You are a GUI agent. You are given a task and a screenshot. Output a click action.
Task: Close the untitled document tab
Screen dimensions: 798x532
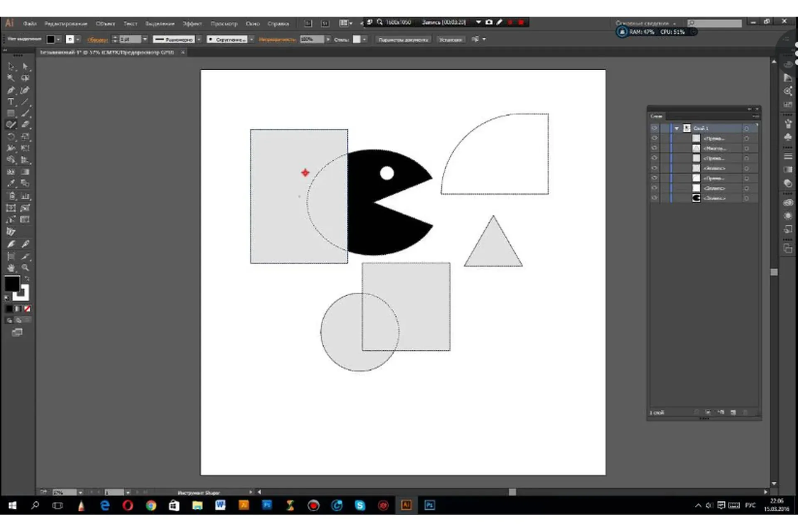(x=182, y=52)
